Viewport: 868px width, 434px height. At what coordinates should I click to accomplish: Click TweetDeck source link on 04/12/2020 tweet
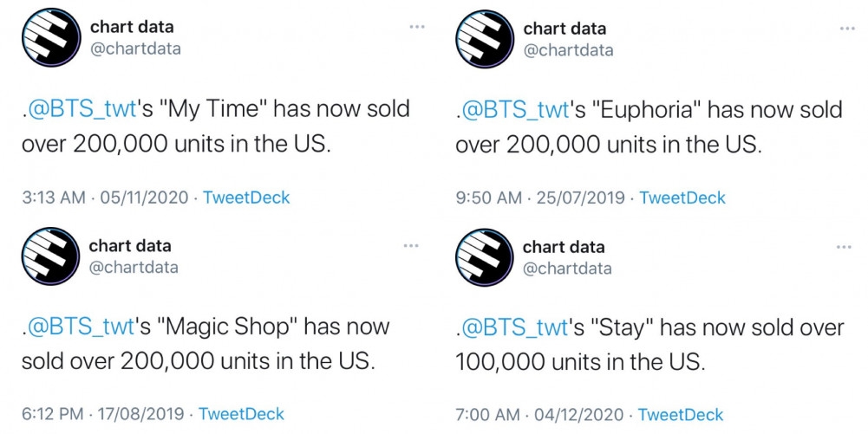[681, 415]
